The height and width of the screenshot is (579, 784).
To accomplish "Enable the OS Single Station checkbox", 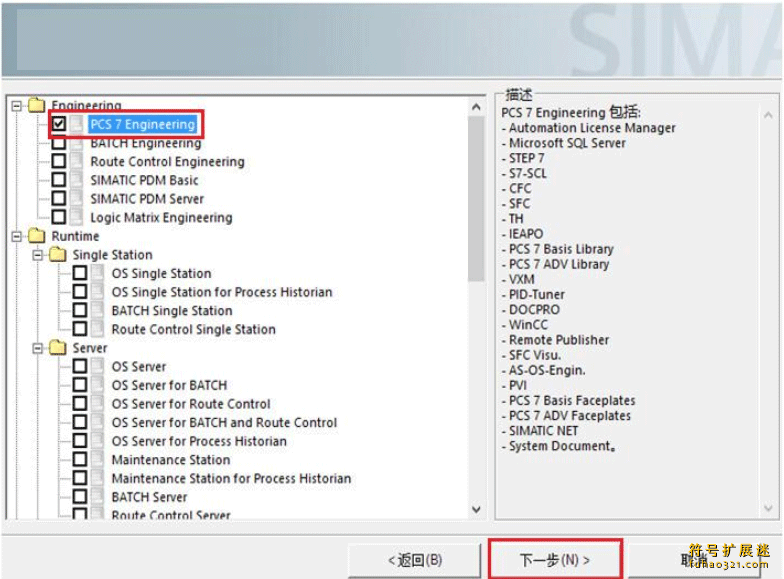I will [x=80, y=273].
